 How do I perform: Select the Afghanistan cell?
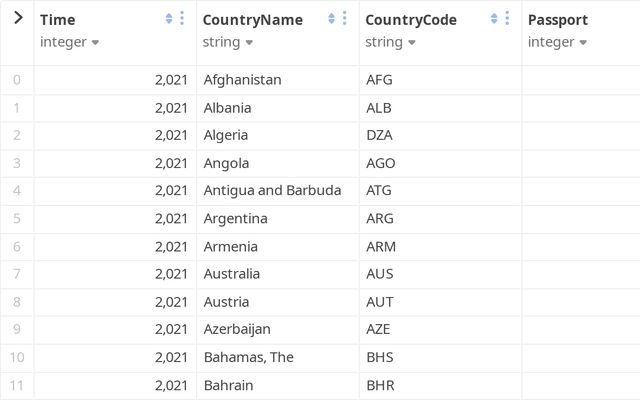242,80
